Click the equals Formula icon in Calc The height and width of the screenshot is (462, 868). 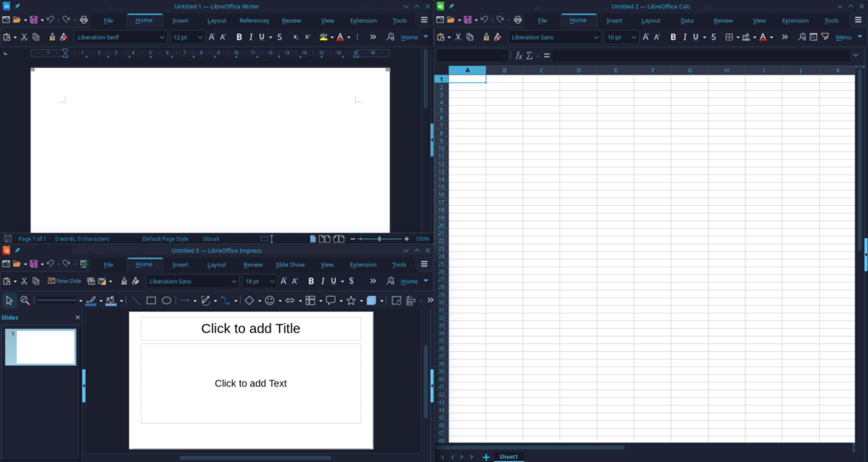click(547, 56)
